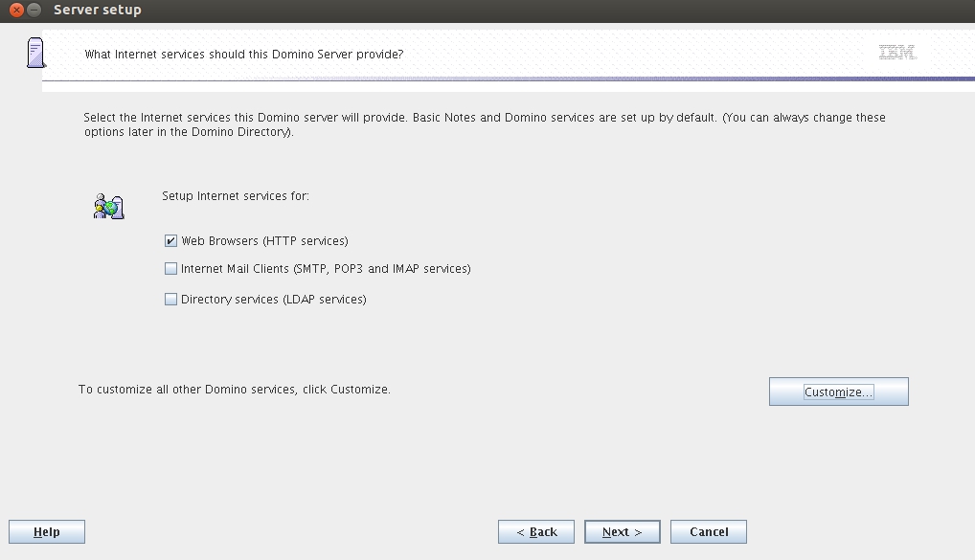Click the "Directory services (LDAP services)" label text
The image size is (975, 560).
[x=273, y=300]
